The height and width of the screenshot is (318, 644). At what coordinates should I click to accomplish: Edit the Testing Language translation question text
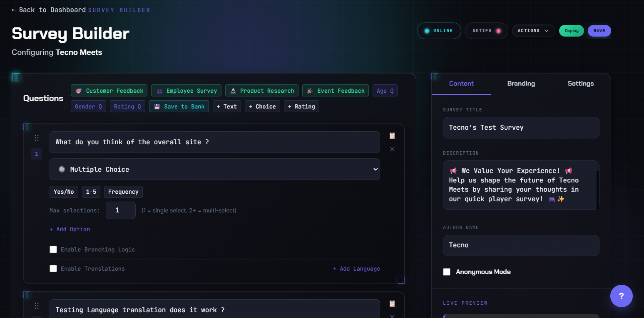click(x=215, y=309)
